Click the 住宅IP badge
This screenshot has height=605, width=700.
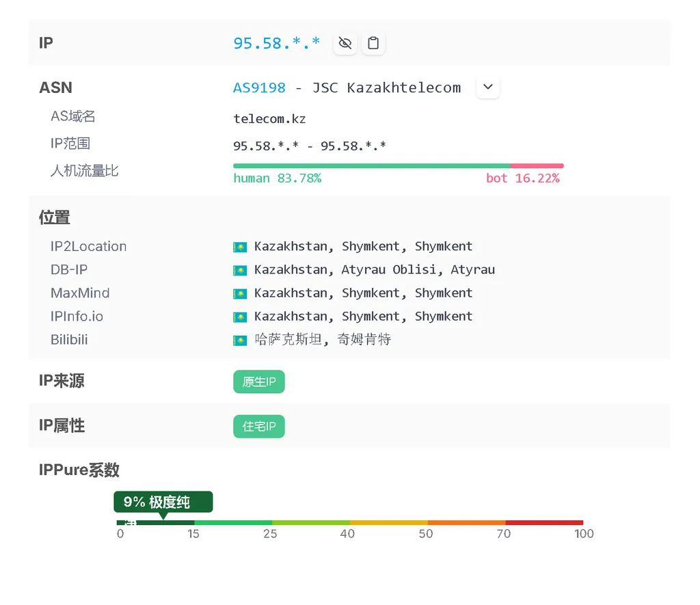pos(258,426)
